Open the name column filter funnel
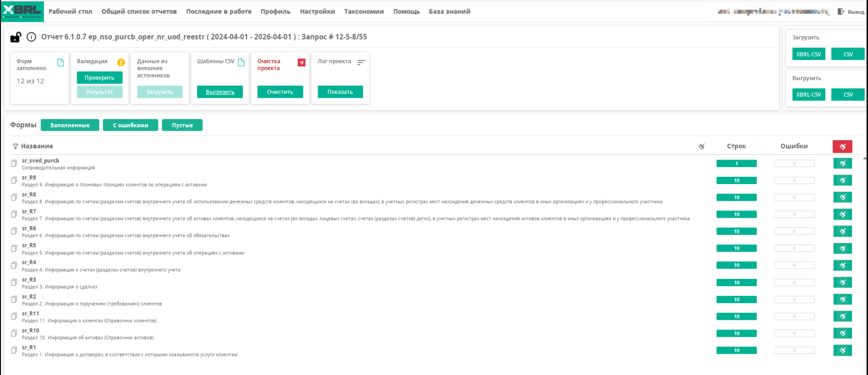868x375 pixels. tap(16, 146)
